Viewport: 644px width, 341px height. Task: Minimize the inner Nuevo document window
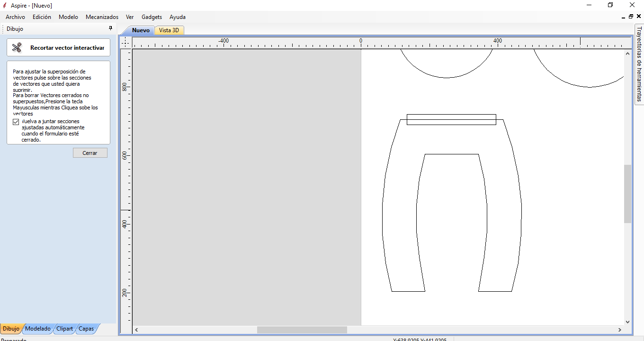(x=623, y=17)
